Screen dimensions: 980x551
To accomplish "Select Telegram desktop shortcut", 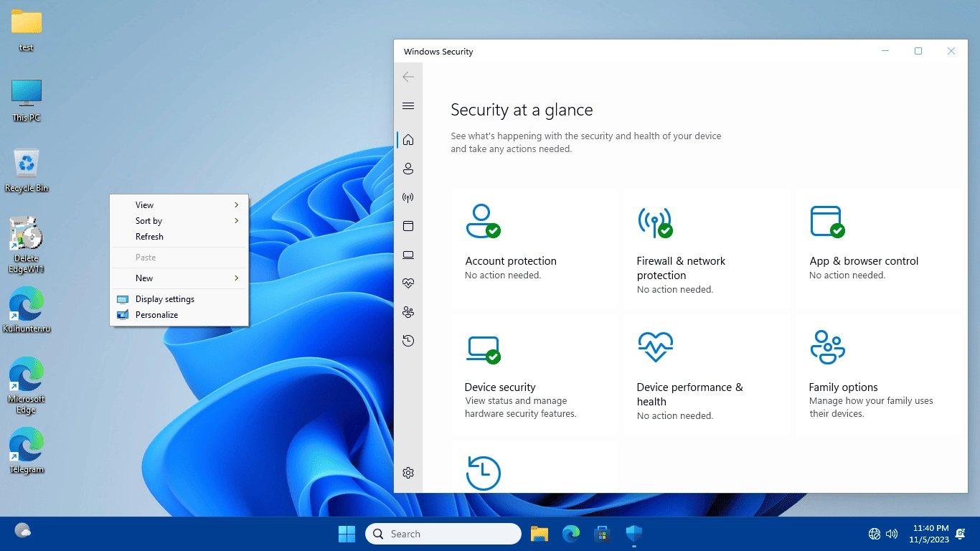I will (27, 451).
